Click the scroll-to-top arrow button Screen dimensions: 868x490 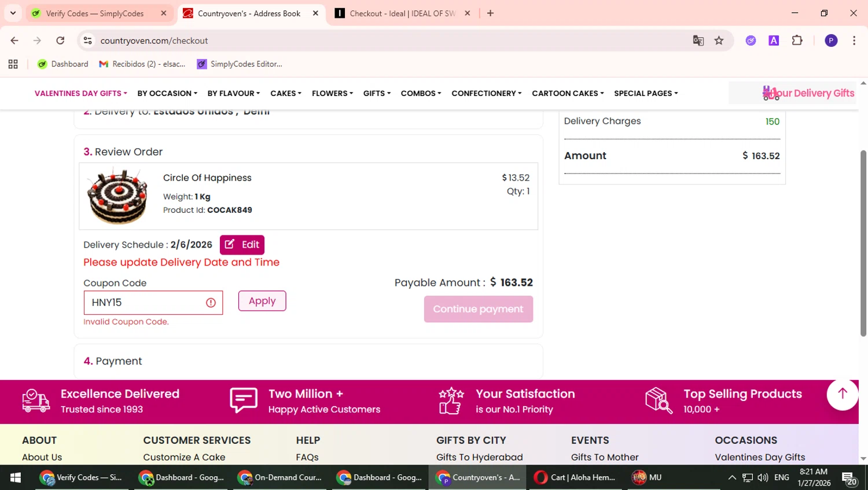click(x=843, y=394)
